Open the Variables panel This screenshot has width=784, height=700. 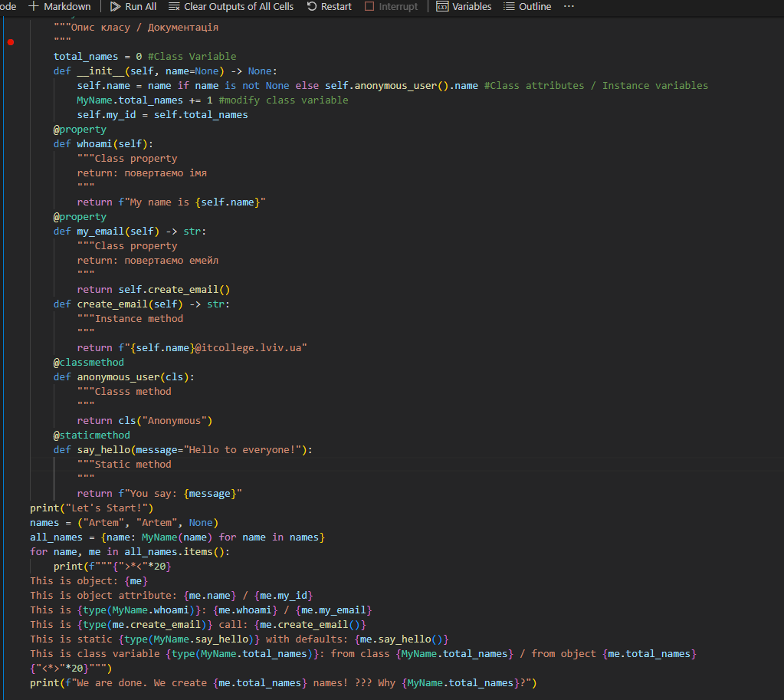[463, 7]
